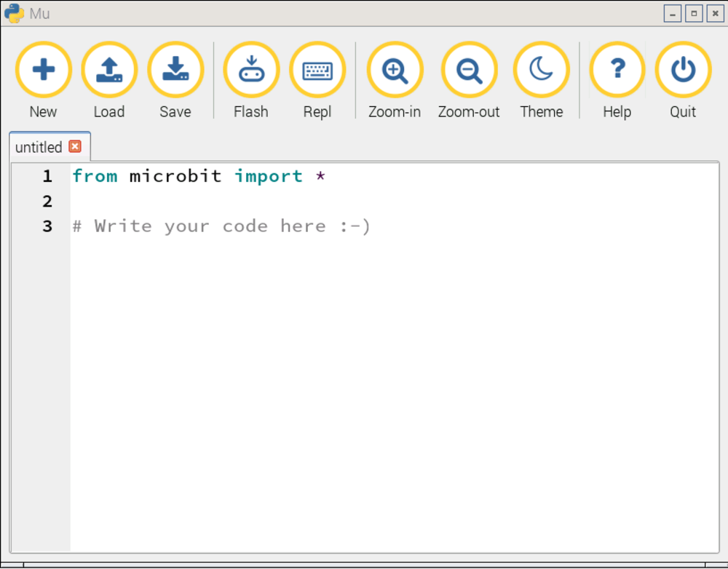Open the Repl keyboard icon

coord(317,70)
